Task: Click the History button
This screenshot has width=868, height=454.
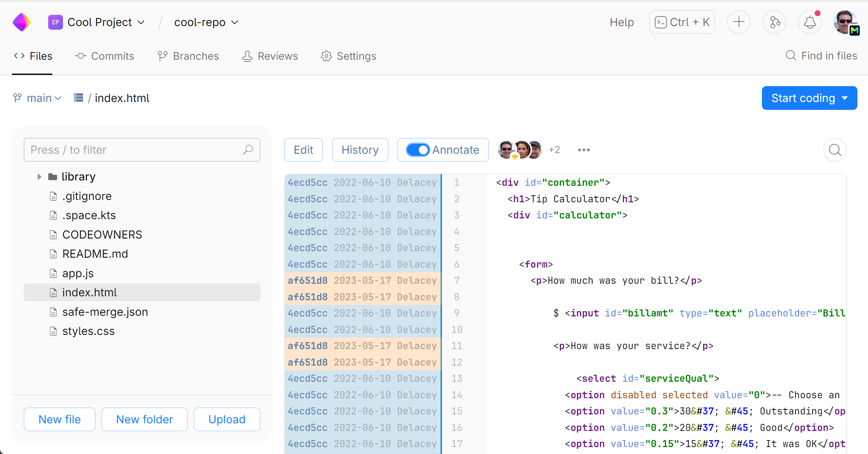Action: pos(360,150)
